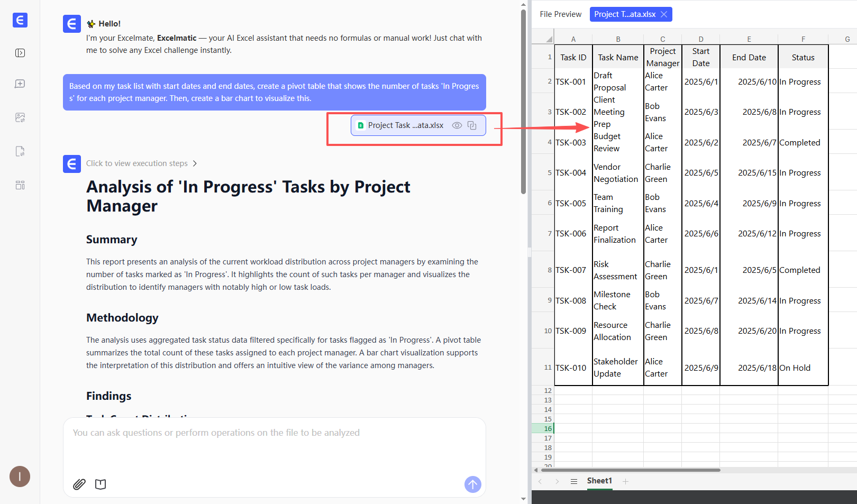This screenshot has height=504, width=857.
Task: Select the Project T...ata.xlsx preview tab
Action: click(x=625, y=14)
